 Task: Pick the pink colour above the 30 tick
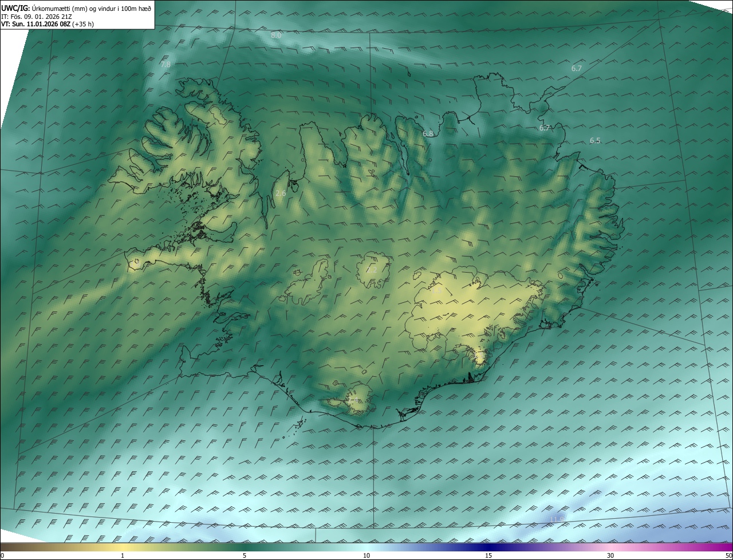(610, 547)
